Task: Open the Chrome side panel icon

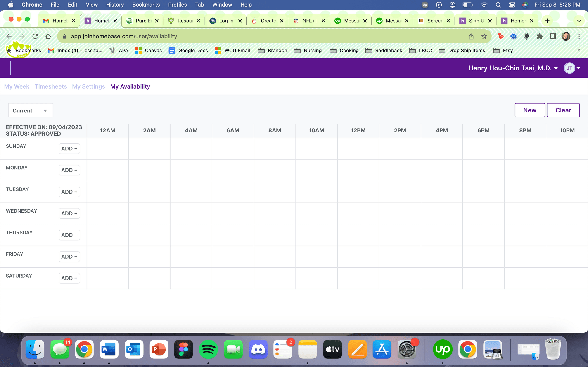Action: [x=553, y=36]
